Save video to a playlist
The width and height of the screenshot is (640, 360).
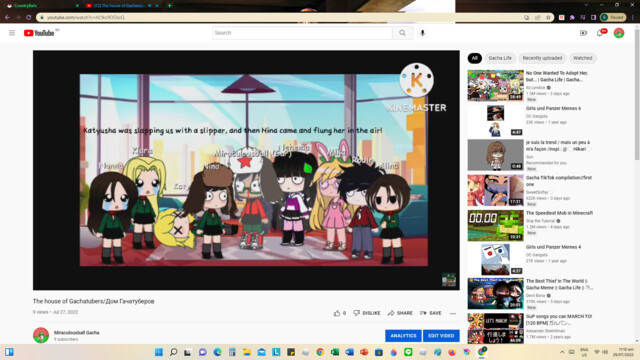(431, 313)
